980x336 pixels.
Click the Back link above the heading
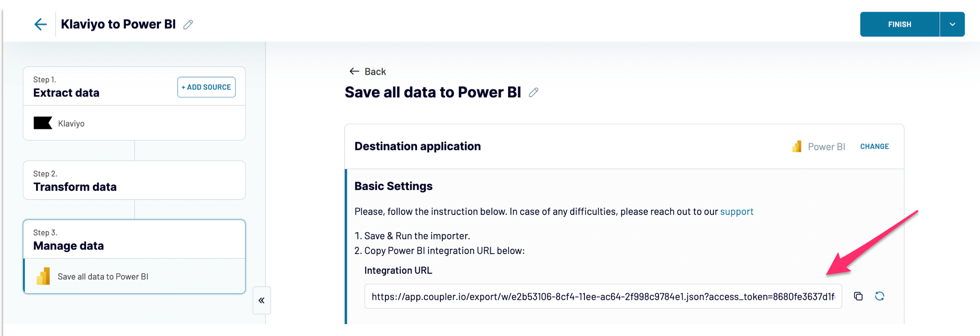pyautogui.click(x=367, y=72)
